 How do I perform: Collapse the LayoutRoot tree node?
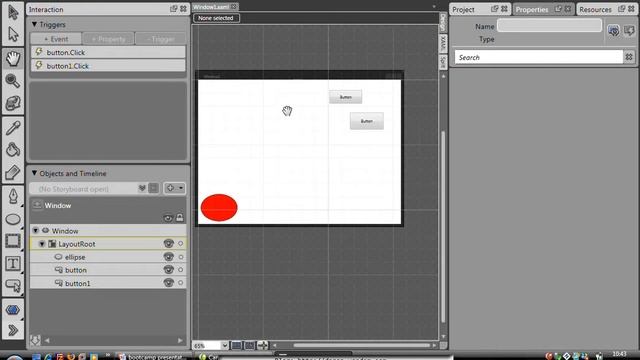point(42,244)
